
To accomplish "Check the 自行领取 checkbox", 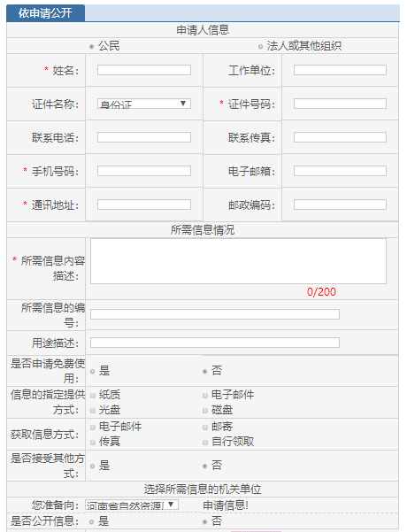I will coord(205,443).
